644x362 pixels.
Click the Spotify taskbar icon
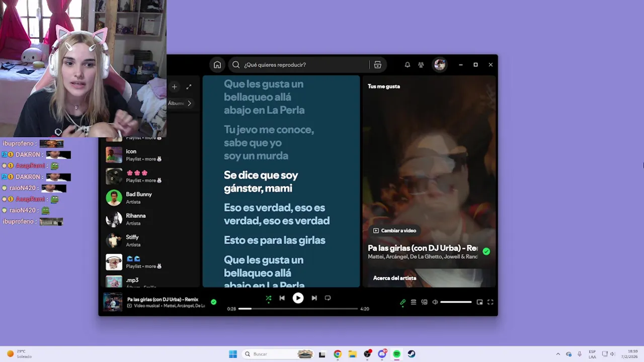click(397, 354)
